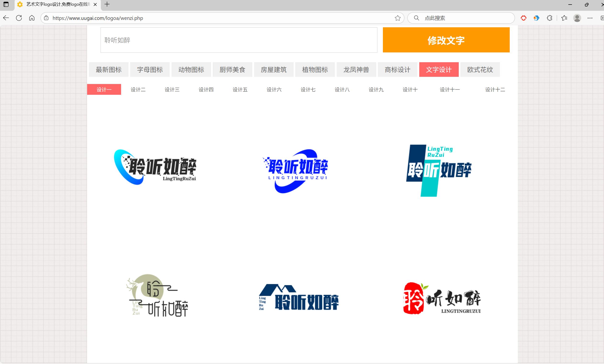The width and height of the screenshot is (604, 364).
Task: Open a new browser tab
Action: click(x=107, y=4)
